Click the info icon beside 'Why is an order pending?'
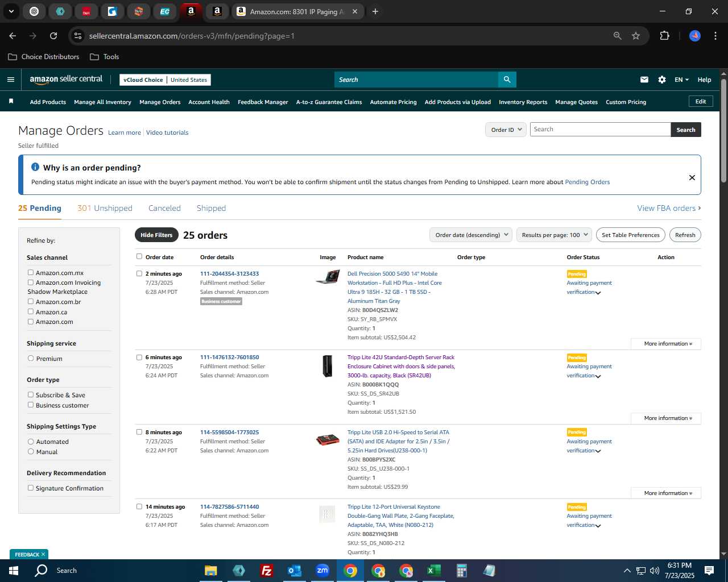 click(x=35, y=167)
